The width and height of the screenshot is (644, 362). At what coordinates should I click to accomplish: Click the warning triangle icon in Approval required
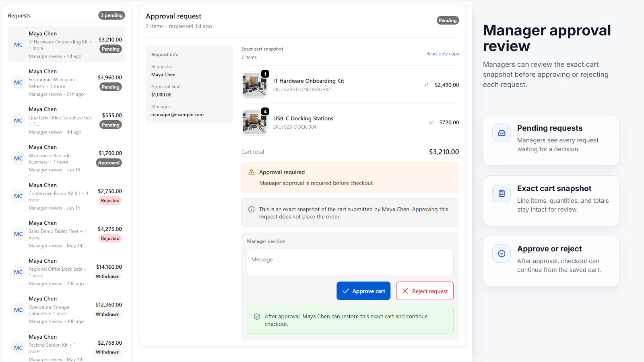tap(252, 172)
